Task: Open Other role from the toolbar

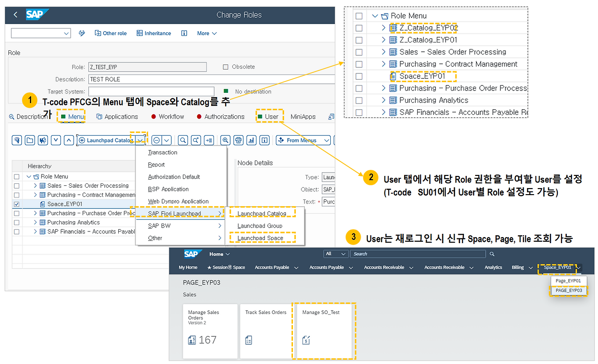Action: (111, 33)
